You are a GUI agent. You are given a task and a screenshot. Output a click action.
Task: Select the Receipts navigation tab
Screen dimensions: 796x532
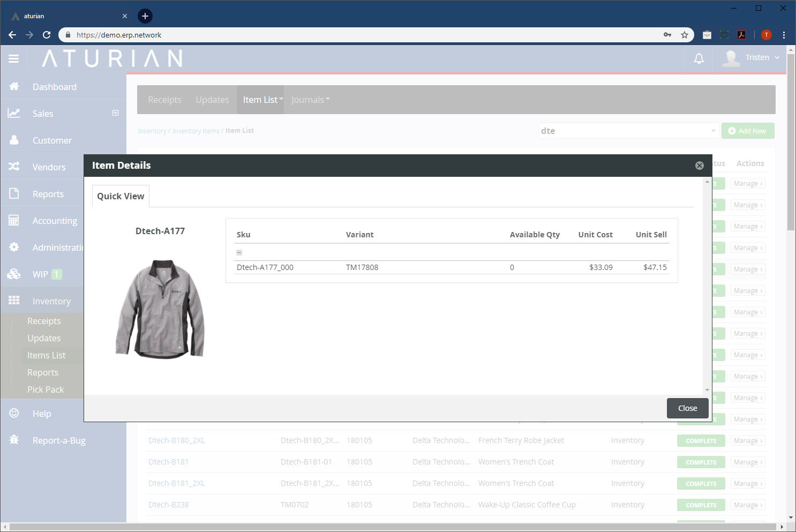164,100
